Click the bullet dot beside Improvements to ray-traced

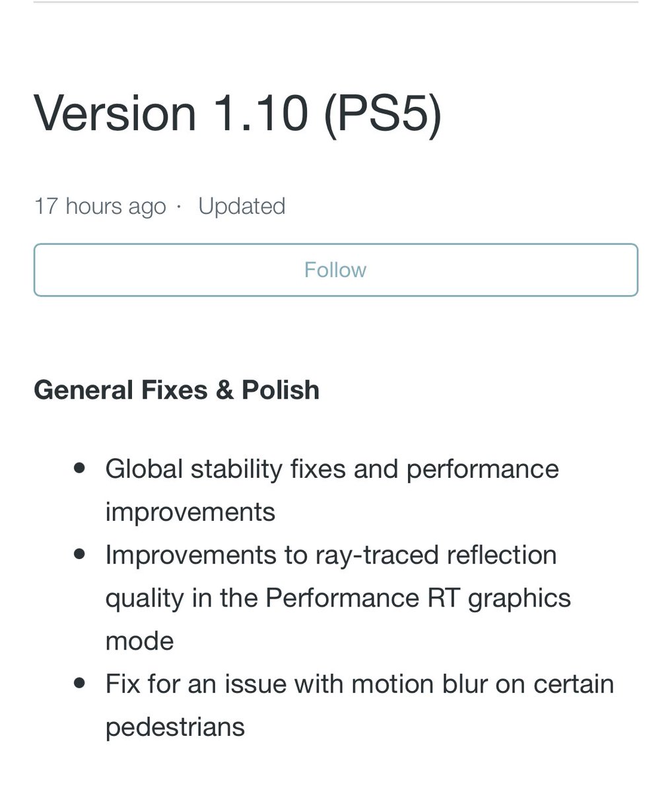click(x=80, y=554)
